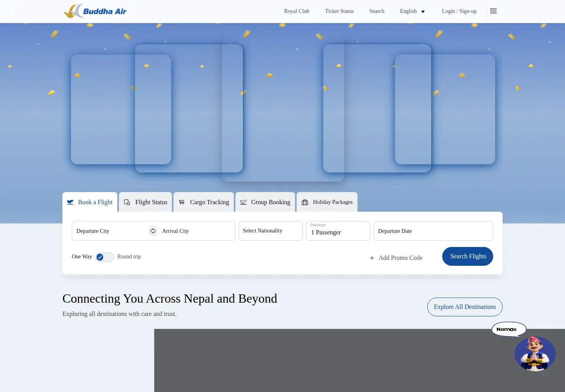Click the Holiday Packages suitcase icon
565x392 pixels.
(305, 202)
